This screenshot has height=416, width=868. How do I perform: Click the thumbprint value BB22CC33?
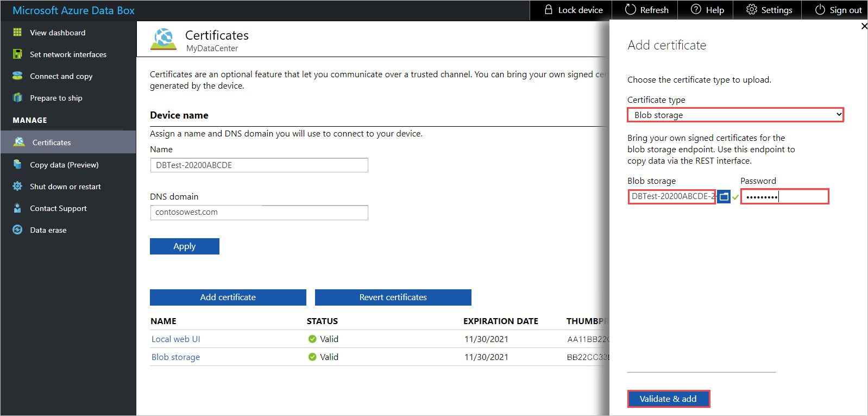[588, 357]
